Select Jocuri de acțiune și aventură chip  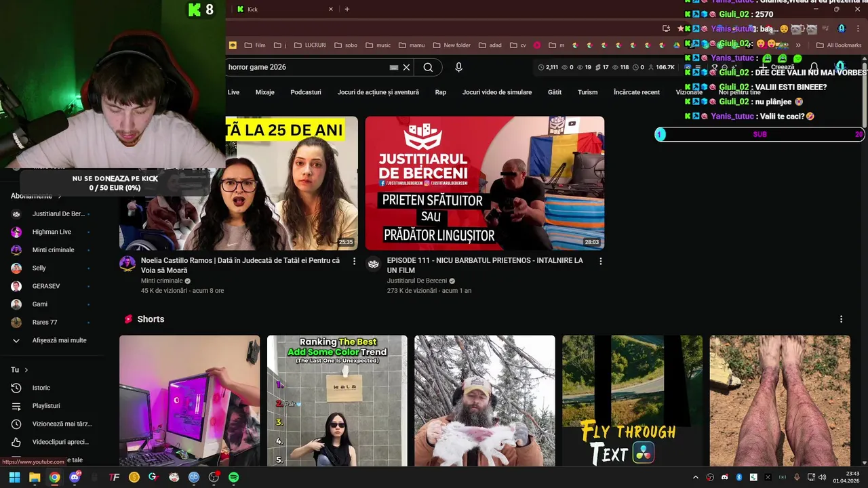click(x=378, y=92)
